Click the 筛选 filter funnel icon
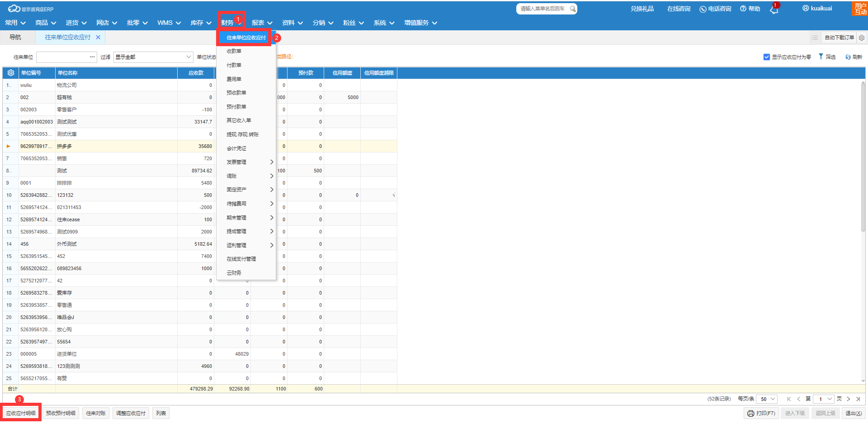Image resolution: width=868 pixels, height=424 pixels. click(821, 57)
